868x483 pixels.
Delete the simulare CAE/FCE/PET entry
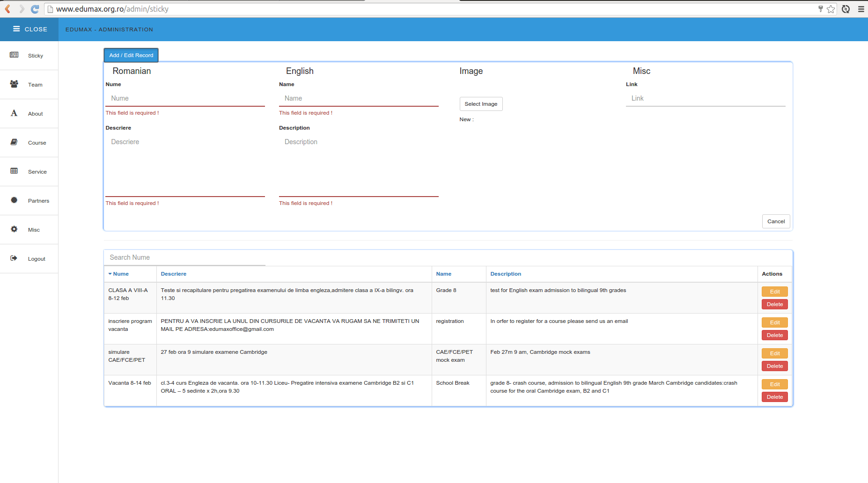click(774, 366)
